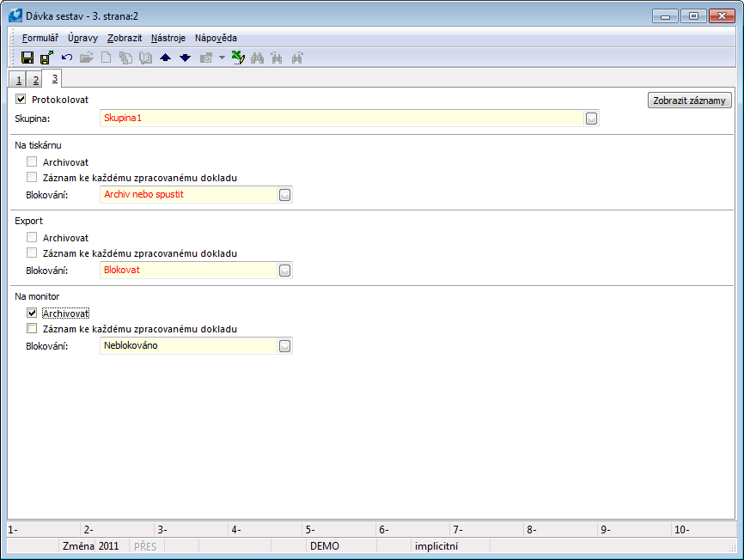Viewport: 744px width, 560px height.
Task: Click function key slot 1-
Action: [44, 530]
